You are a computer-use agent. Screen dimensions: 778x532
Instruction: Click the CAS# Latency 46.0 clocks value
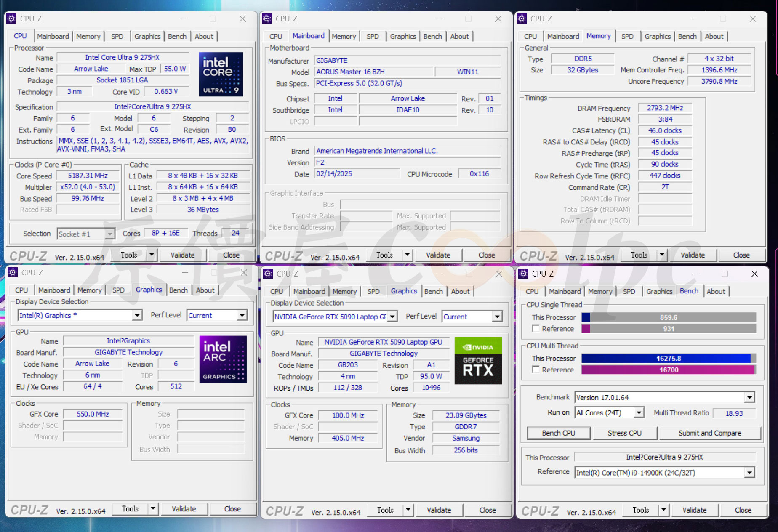(x=665, y=130)
